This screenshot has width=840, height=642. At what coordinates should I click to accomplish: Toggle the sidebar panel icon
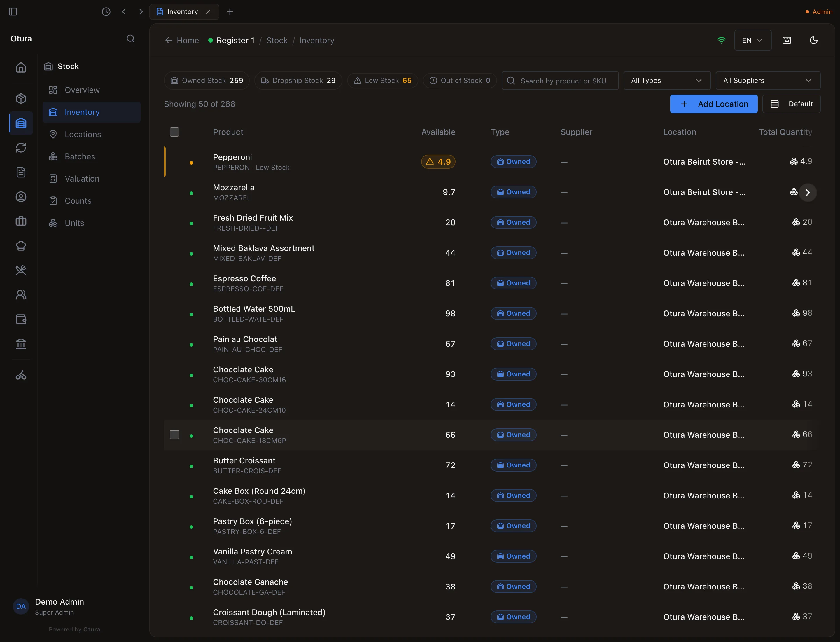pyautogui.click(x=13, y=12)
